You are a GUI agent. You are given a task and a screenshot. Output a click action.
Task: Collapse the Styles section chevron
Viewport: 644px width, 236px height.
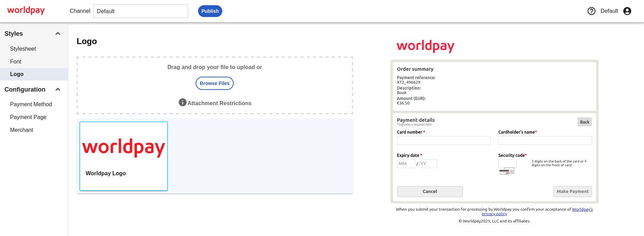click(58, 34)
